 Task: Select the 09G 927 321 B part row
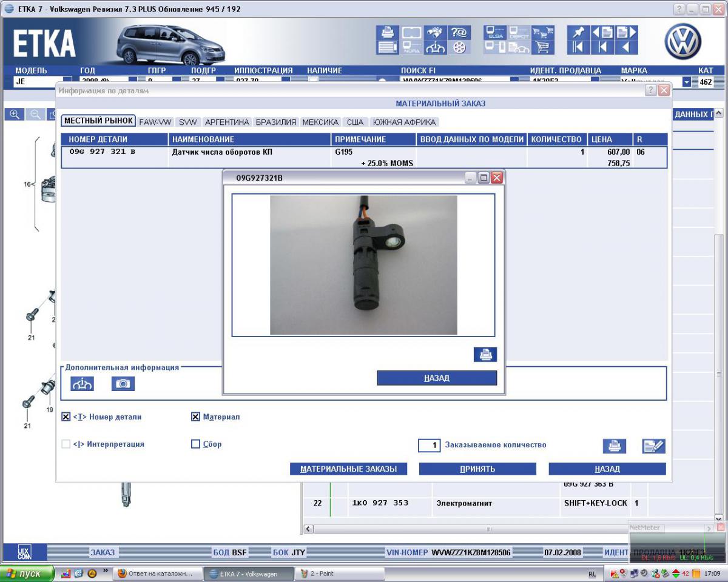click(364, 158)
